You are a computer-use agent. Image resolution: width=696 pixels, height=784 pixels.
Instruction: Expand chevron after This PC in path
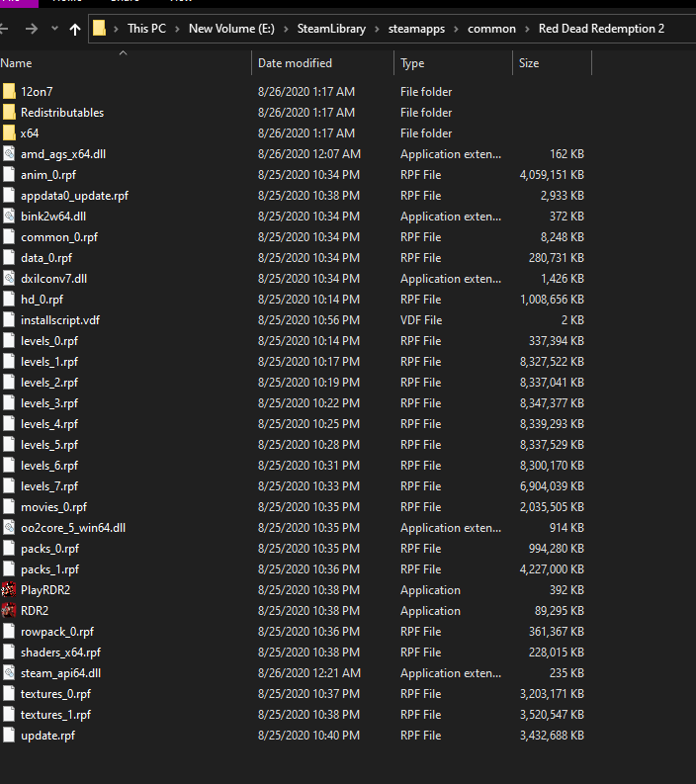pos(177,29)
